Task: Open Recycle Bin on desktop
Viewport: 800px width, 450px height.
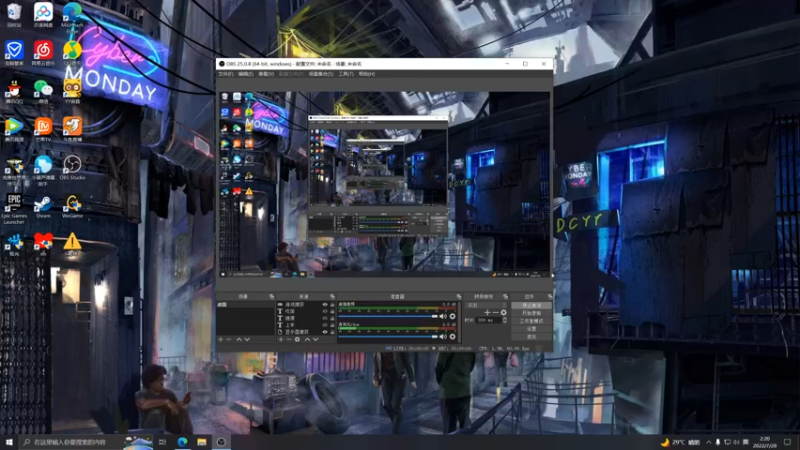Action: [x=14, y=15]
